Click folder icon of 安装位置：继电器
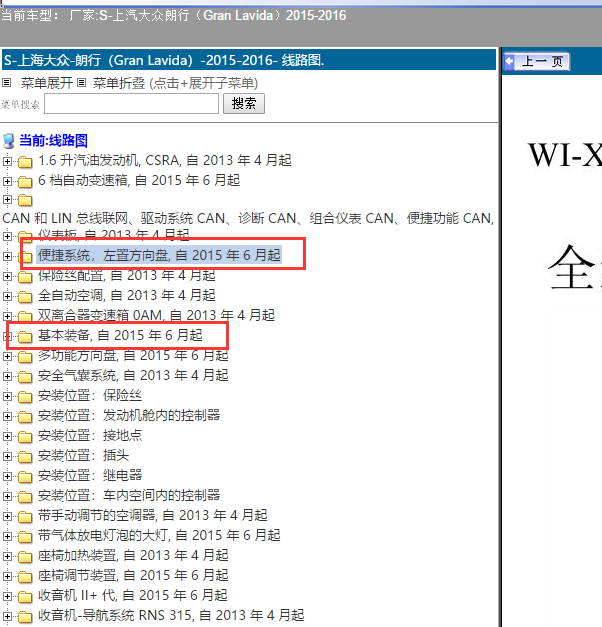The image size is (602, 627). pos(25,477)
